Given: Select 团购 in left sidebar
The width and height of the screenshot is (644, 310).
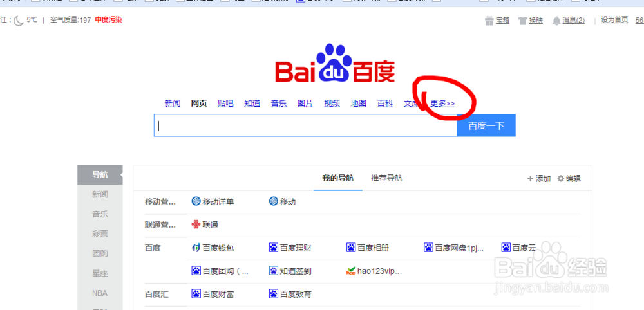Looking at the screenshot, I should pyautogui.click(x=100, y=253).
